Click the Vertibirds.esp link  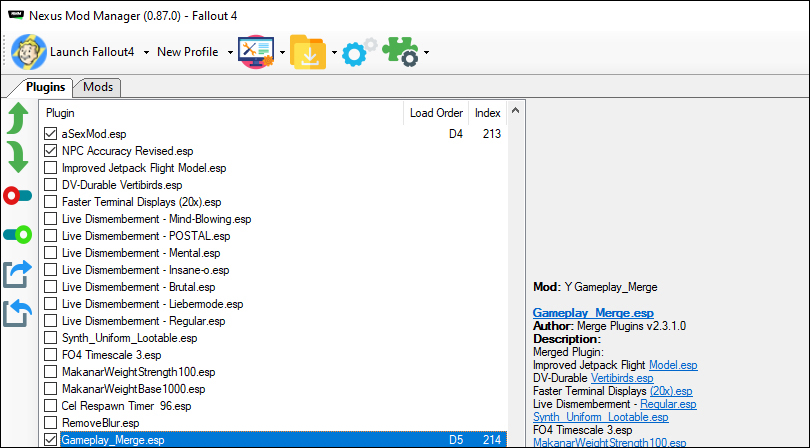(x=622, y=378)
